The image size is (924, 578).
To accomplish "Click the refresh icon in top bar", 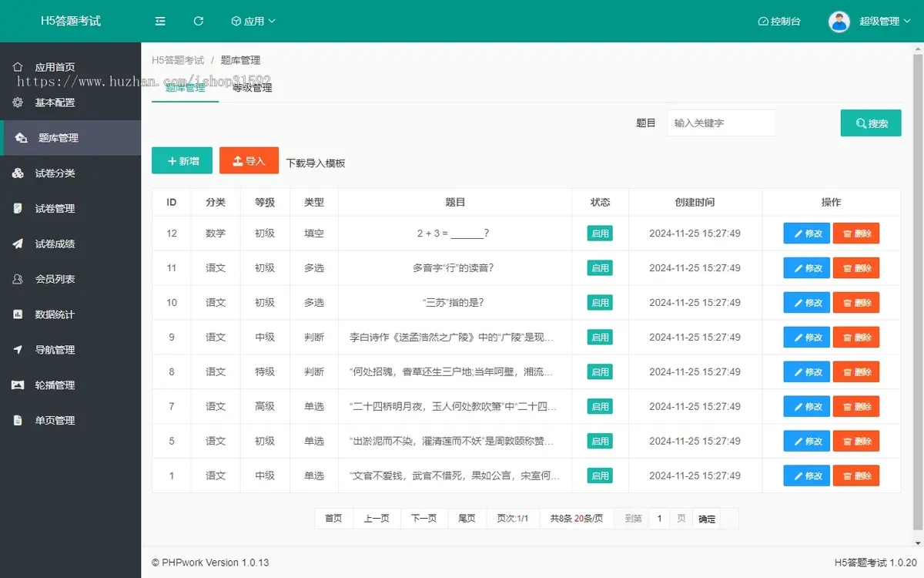I will click(x=199, y=22).
